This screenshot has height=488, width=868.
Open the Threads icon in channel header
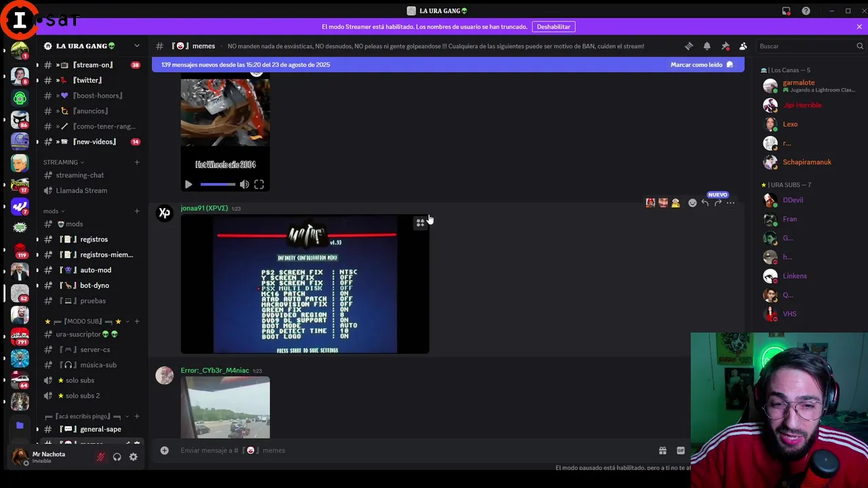[x=689, y=46]
